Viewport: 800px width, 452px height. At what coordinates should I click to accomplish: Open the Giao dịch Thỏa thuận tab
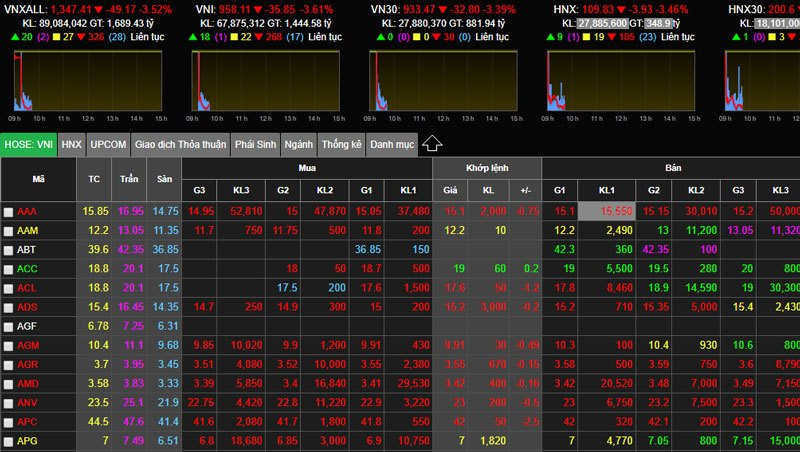[180, 144]
